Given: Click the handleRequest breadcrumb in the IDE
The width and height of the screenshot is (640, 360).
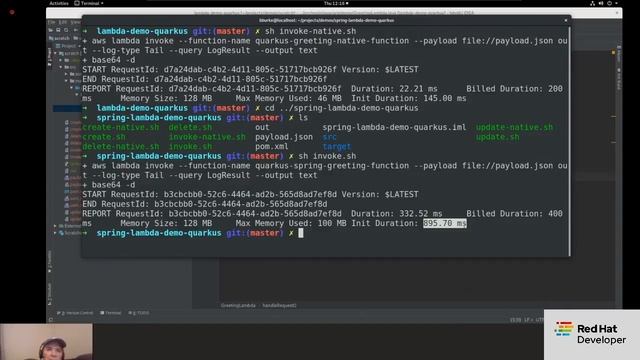Looking at the screenshot, I should click(280, 305).
